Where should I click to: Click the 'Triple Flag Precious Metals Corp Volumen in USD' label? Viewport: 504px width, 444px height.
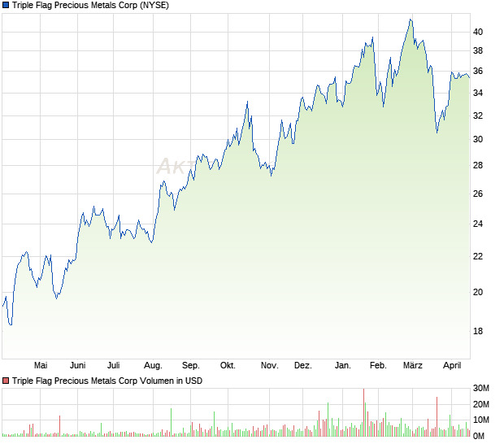click(x=107, y=381)
